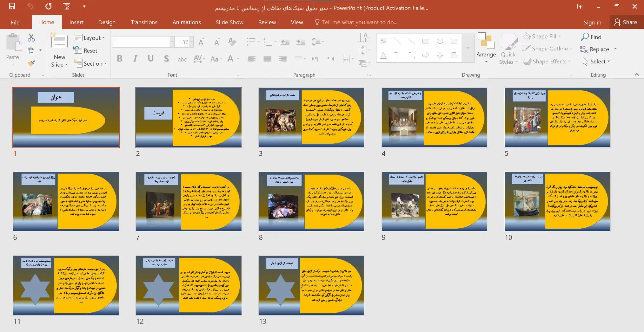Save the presentation using the floppy disk icon
Viewport: 644px width, 332px height.
pos(12,6)
